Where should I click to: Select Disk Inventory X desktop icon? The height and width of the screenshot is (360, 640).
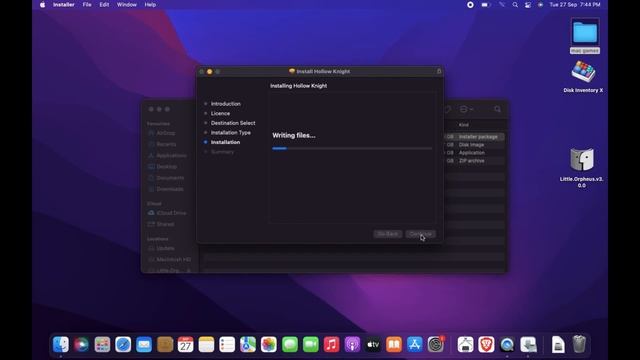pos(583,76)
